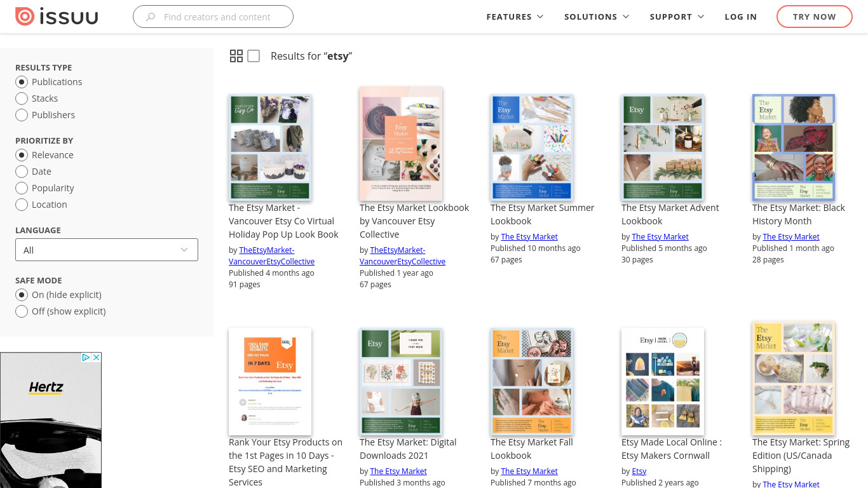This screenshot has width=868, height=488.
Task: Open Etsy Made Local Online thumbnail
Action: [x=663, y=382]
